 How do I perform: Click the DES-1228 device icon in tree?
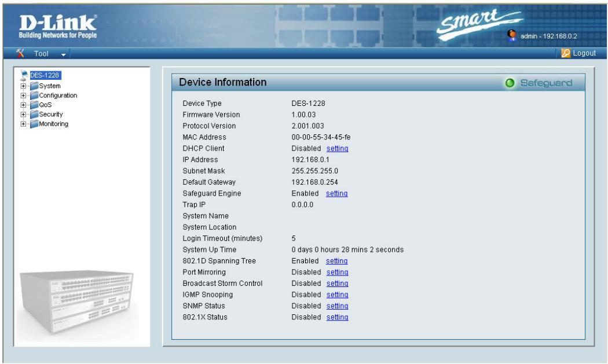(24, 75)
